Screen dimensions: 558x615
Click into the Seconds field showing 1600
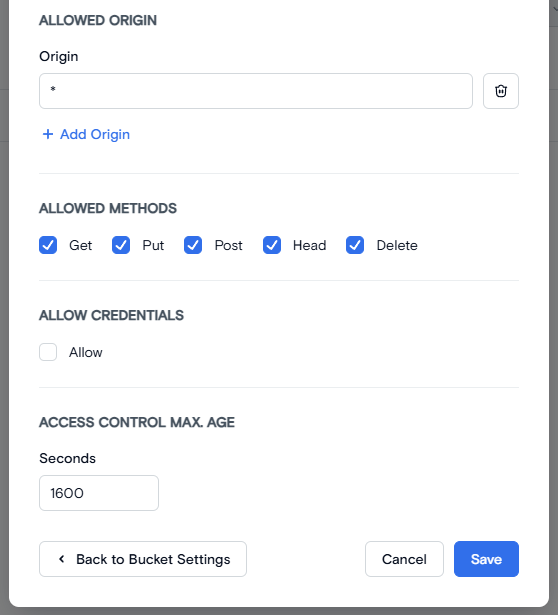pos(99,493)
